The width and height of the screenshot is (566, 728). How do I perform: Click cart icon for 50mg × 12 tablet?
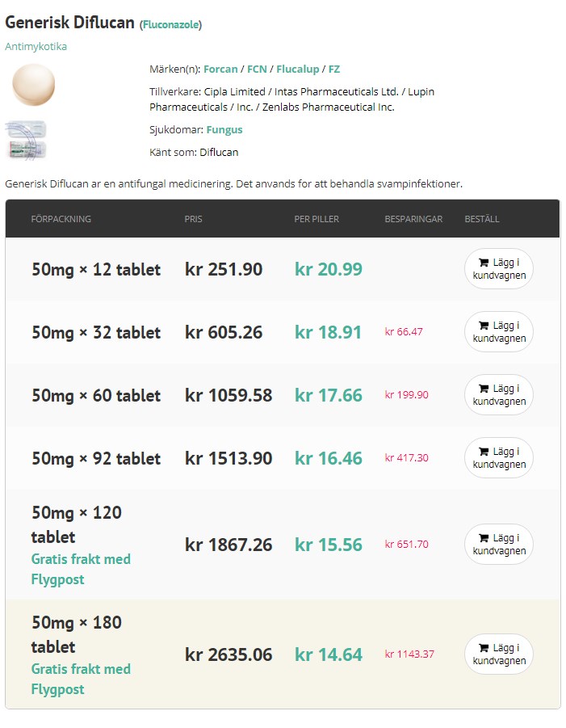point(484,263)
